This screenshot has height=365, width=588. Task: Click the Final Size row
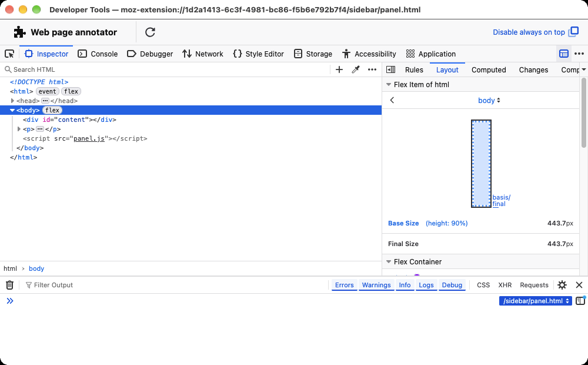(x=481, y=244)
